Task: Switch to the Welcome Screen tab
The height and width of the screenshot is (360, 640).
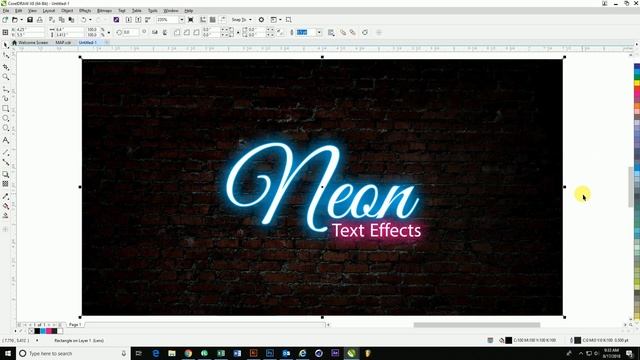Action: click(x=30, y=42)
